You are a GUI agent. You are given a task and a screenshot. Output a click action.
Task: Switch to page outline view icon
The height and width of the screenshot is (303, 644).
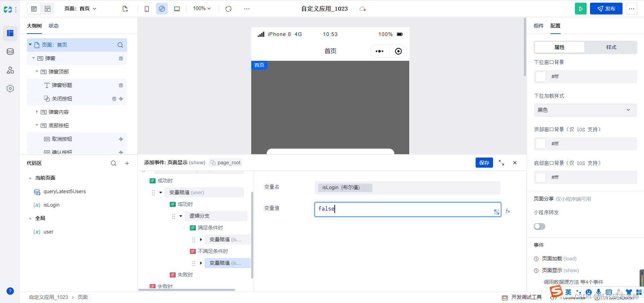pos(34,9)
